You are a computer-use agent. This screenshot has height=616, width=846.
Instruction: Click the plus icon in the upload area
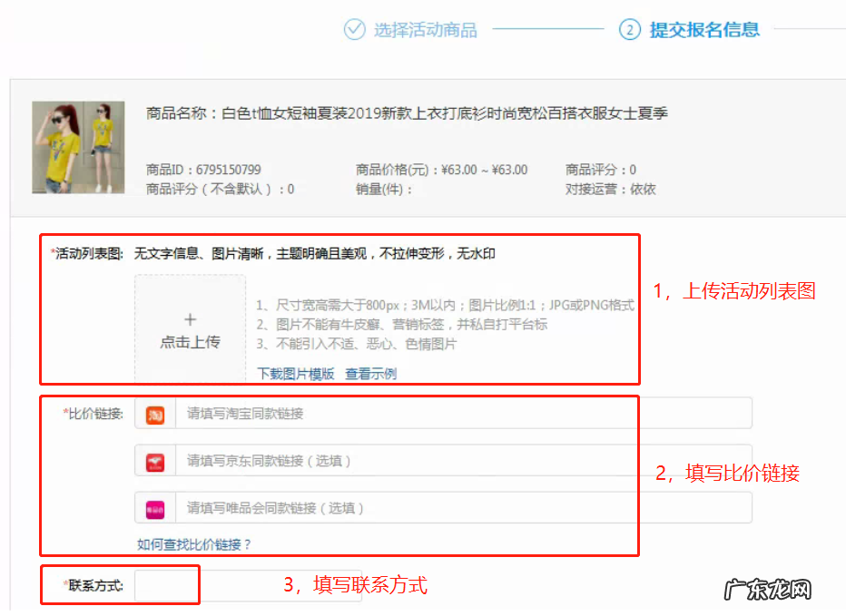pos(189,319)
